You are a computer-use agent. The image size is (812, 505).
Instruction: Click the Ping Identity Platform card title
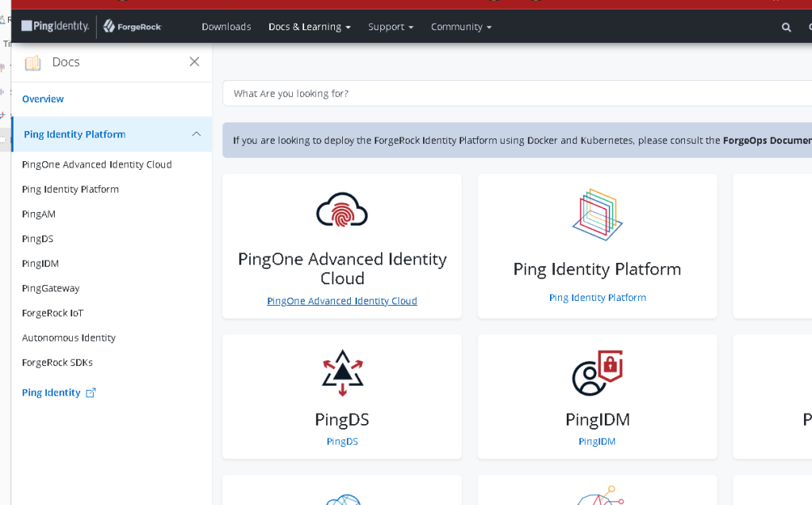pos(597,269)
